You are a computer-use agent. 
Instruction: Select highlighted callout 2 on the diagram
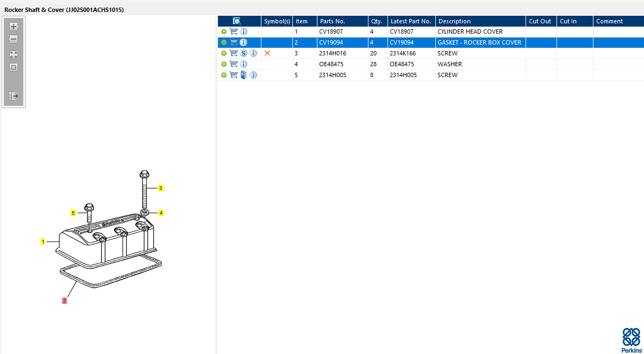[x=65, y=301]
